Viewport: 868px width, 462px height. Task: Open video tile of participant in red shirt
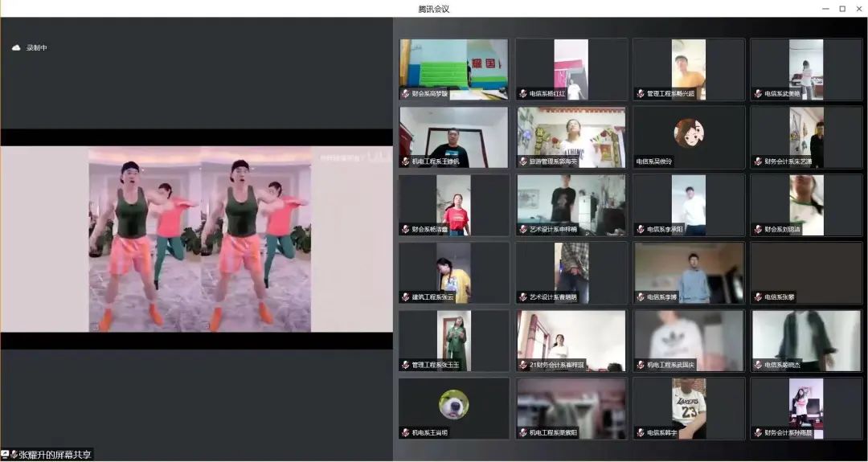454,205
